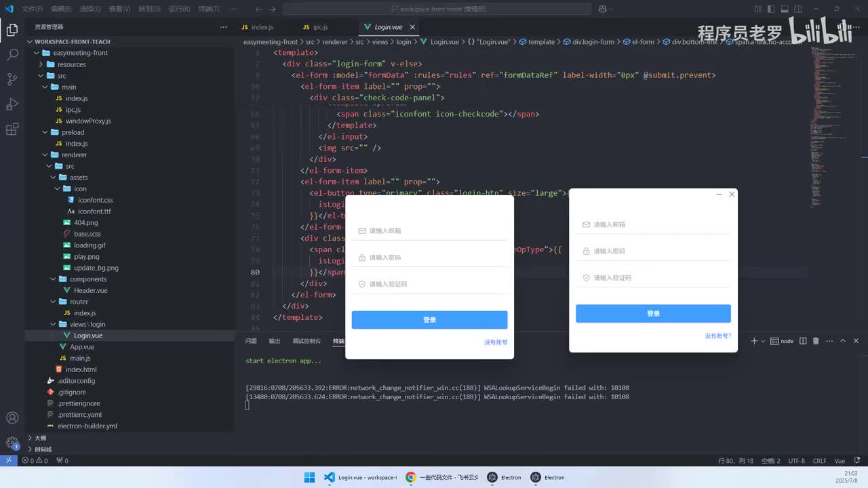Focus the verification code field in the right login window
Image resolution: width=868 pixels, height=488 pixels.
[653, 278]
